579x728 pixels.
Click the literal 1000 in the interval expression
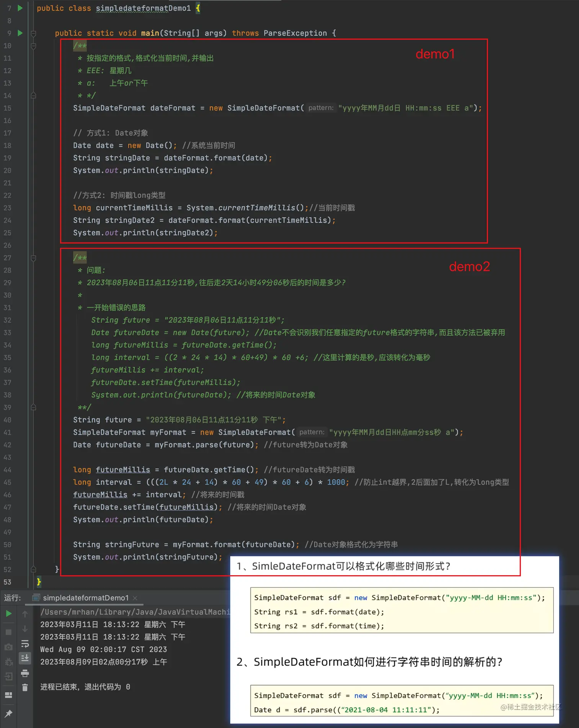[x=336, y=483]
